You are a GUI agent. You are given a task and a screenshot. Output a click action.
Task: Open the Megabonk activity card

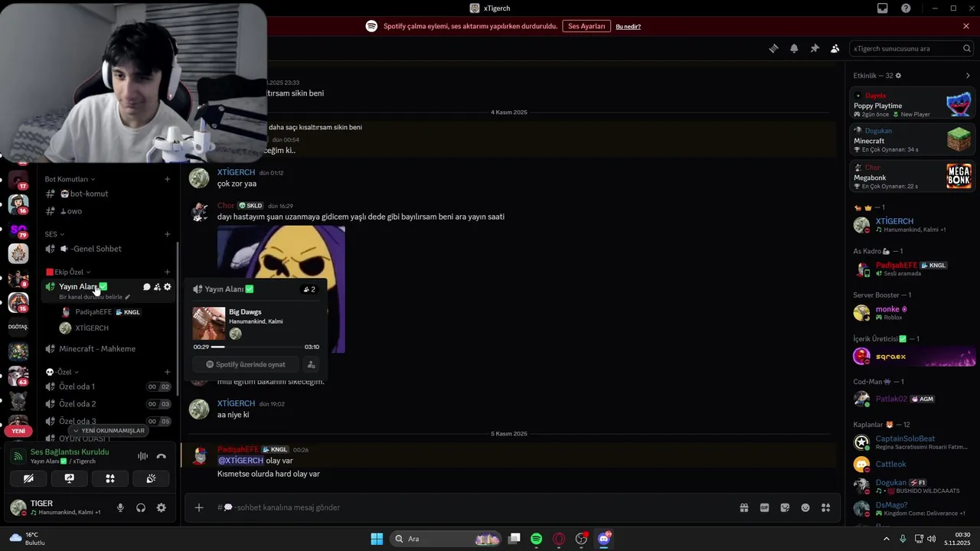[913, 176]
